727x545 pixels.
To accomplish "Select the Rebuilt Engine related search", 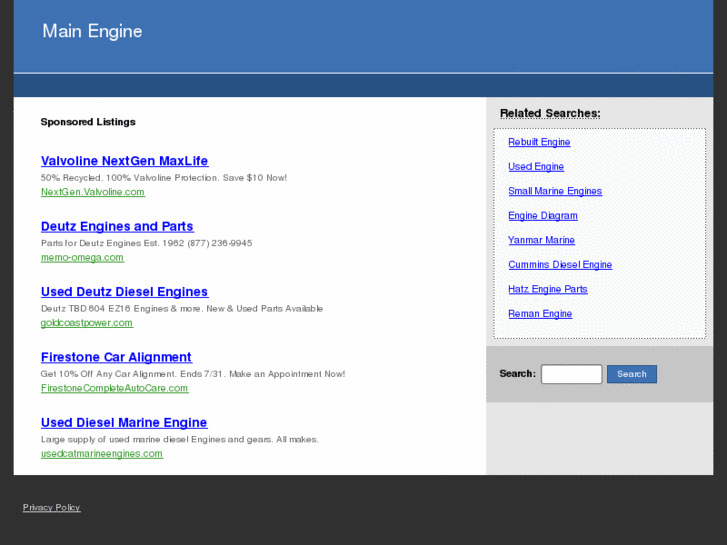I will (x=539, y=142).
